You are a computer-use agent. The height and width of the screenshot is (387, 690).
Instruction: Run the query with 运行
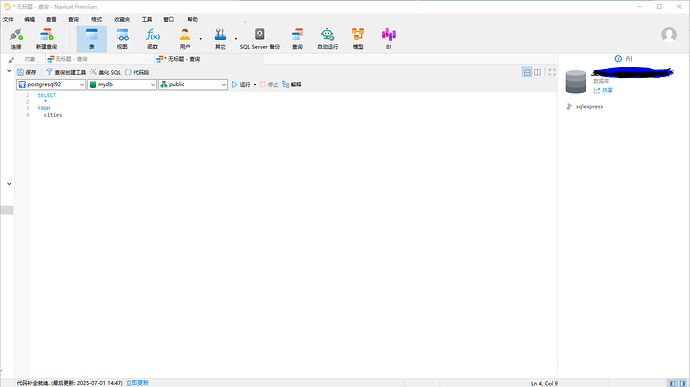click(x=241, y=85)
